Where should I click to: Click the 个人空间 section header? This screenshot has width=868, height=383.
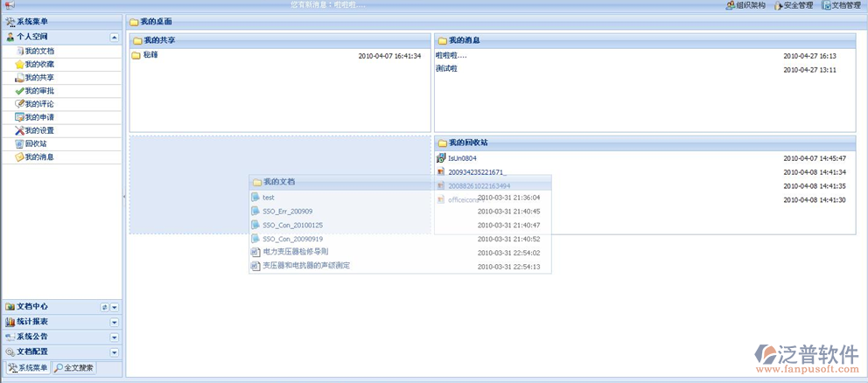(61, 37)
